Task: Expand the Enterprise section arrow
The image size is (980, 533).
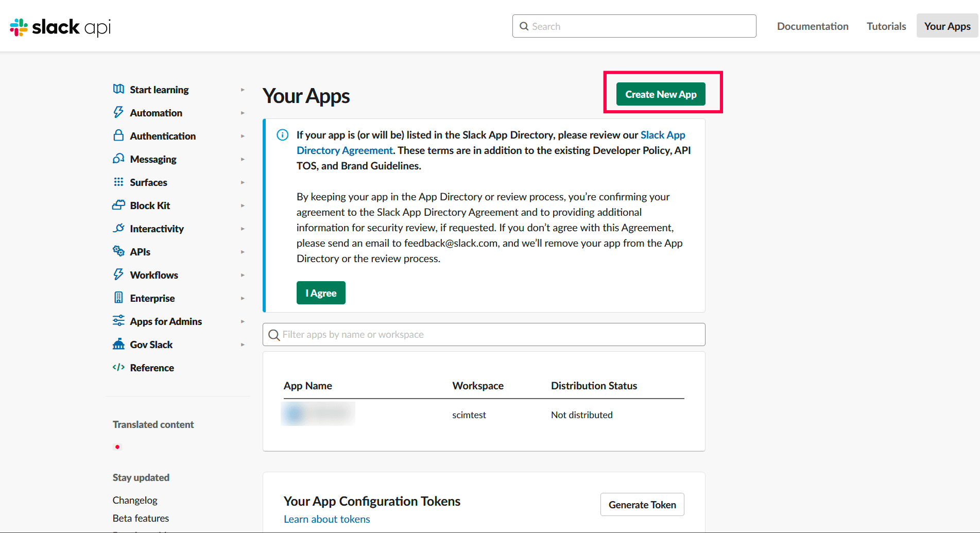Action: pos(243,298)
